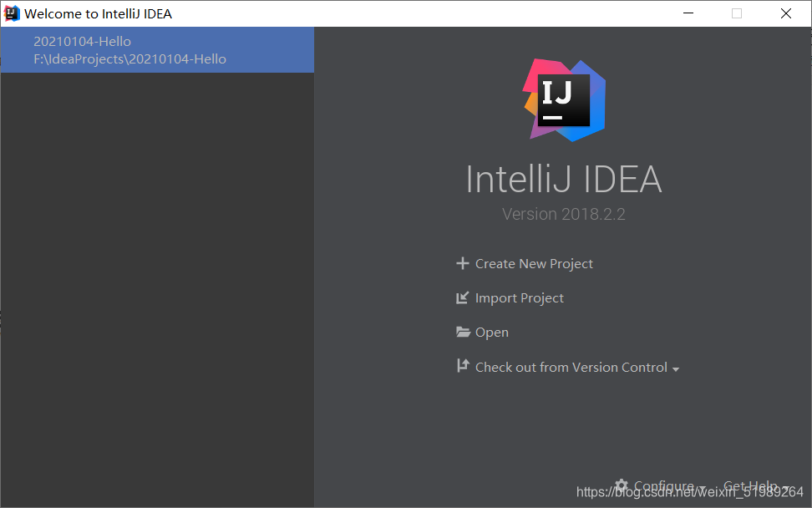
Task: Expand the Get Help dropdown
Action: [756, 485]
